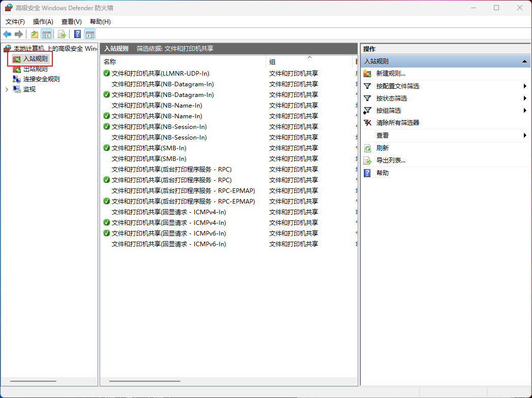
Task: Click the blue Help question-mark toolbar icon
Action: click(x=78, y=34)
